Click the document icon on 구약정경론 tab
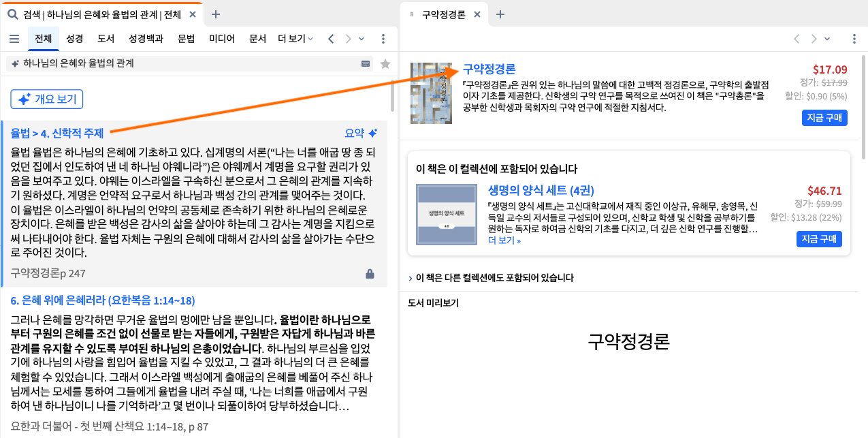 point(411,14)
